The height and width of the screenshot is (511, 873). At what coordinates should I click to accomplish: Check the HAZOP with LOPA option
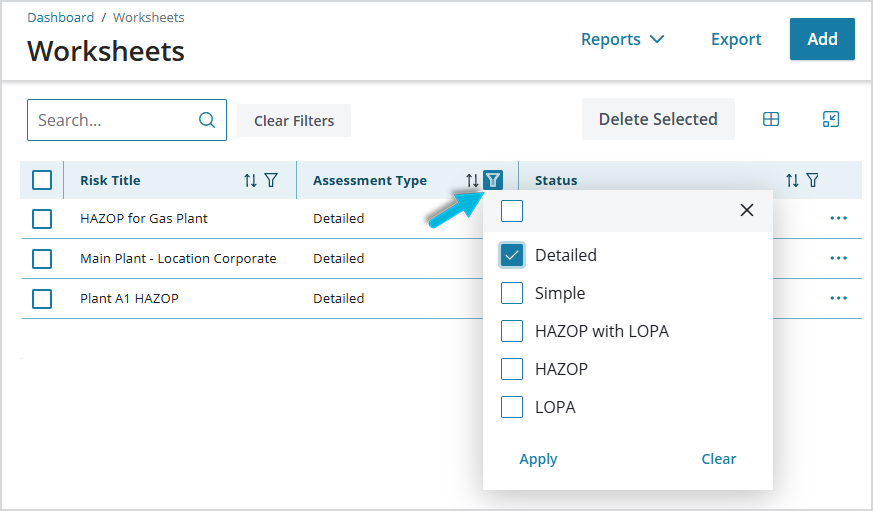[x=512, y=331]
